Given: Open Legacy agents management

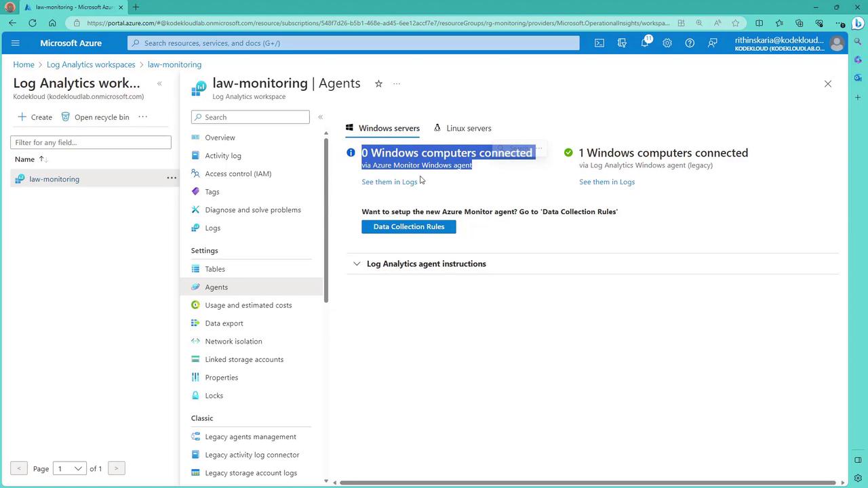Looking at the screenshot, I should click(x=252, y=436).
